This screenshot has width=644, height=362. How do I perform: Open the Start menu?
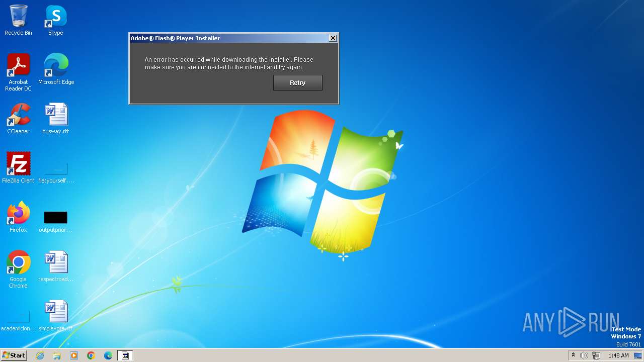tap(14, 355)
